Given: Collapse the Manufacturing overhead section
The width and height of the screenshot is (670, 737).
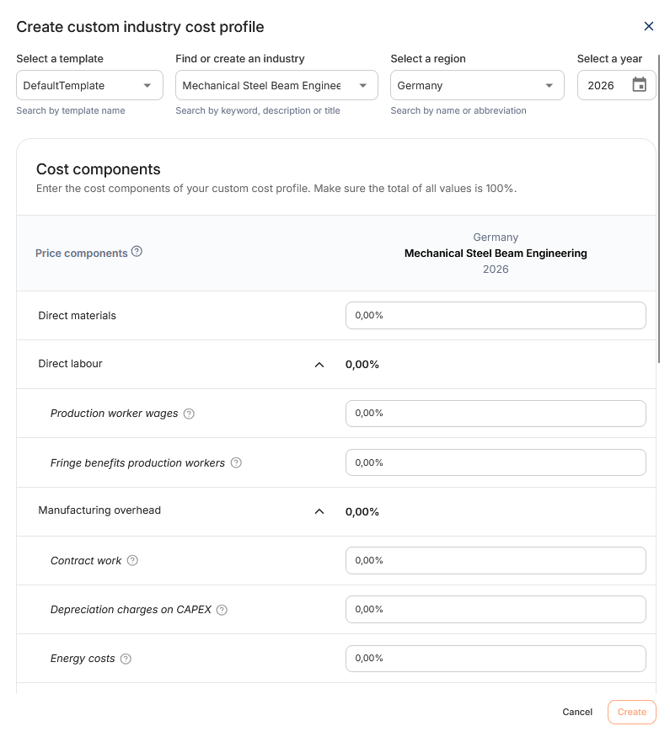Looking at the screenshot, I should (x=319, y=511).
